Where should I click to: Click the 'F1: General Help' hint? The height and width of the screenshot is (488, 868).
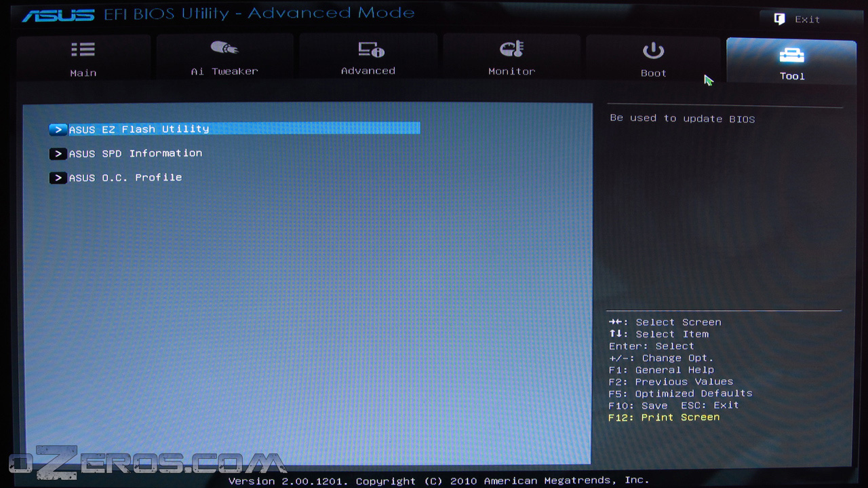pos(661,370)
